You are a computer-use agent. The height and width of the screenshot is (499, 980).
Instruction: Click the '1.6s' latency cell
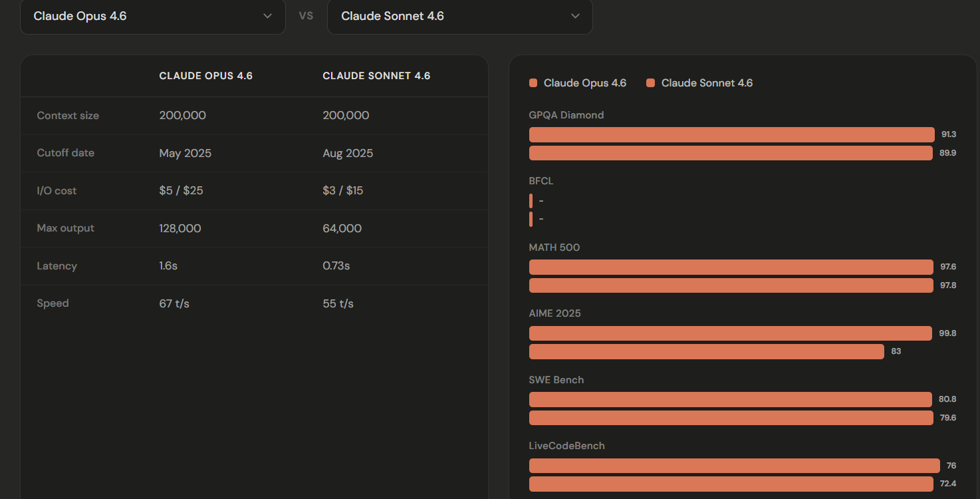169,266
